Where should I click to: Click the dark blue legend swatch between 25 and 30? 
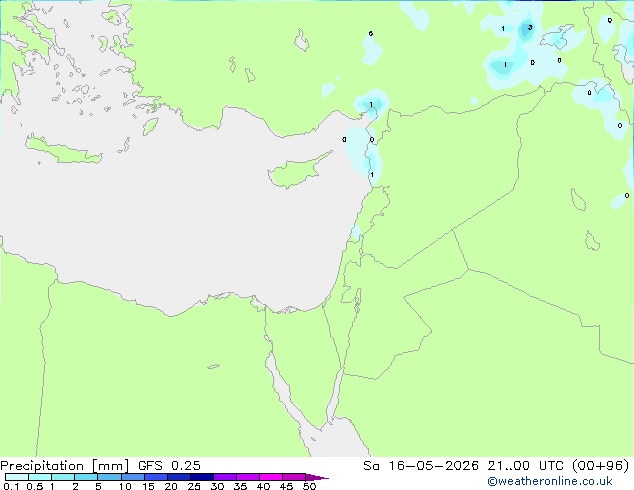coord(202,477)
